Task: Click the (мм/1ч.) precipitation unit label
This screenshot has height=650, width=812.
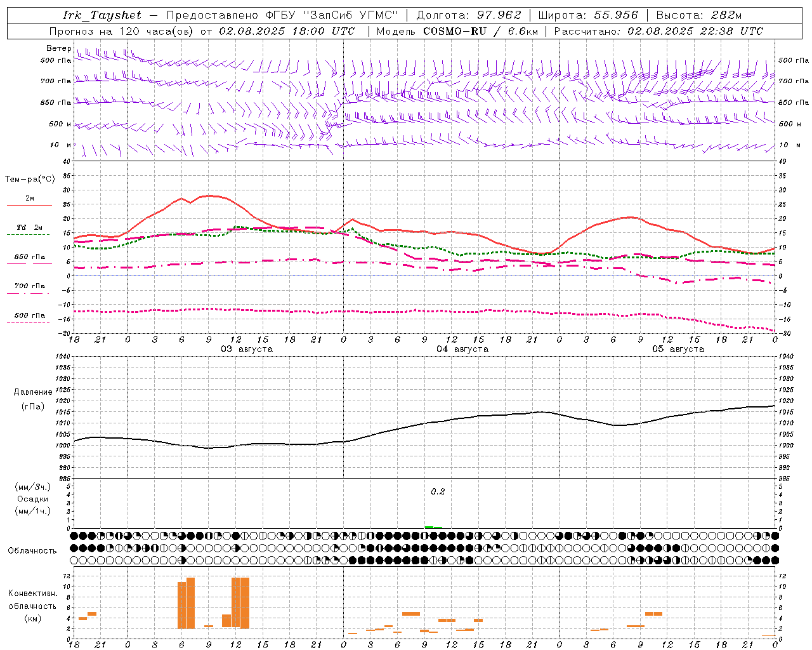Action: 33,511
